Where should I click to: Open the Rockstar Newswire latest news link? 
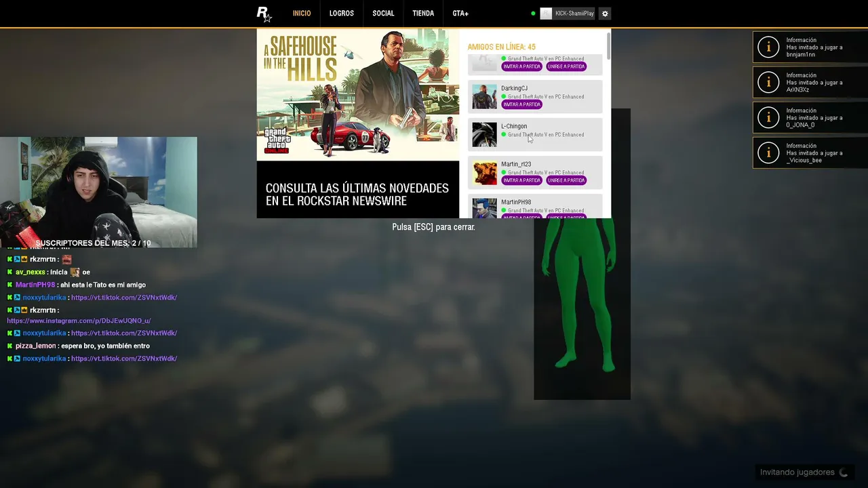357,195
